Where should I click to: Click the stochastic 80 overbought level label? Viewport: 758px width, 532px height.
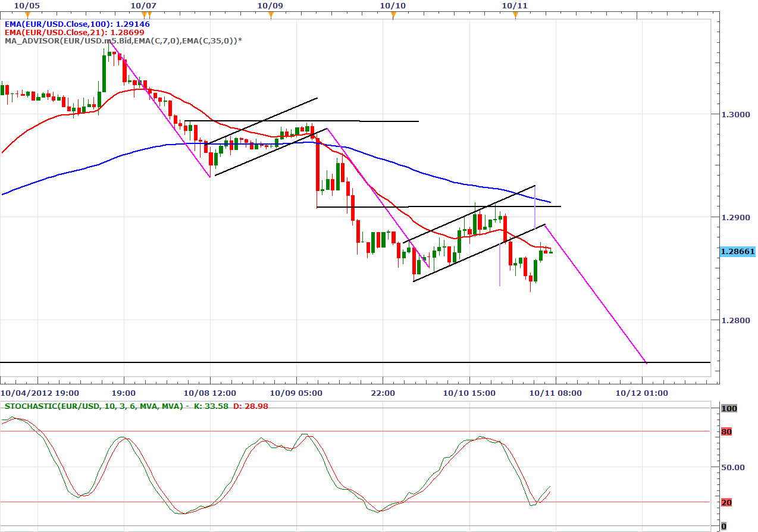(x=726, y=431)
